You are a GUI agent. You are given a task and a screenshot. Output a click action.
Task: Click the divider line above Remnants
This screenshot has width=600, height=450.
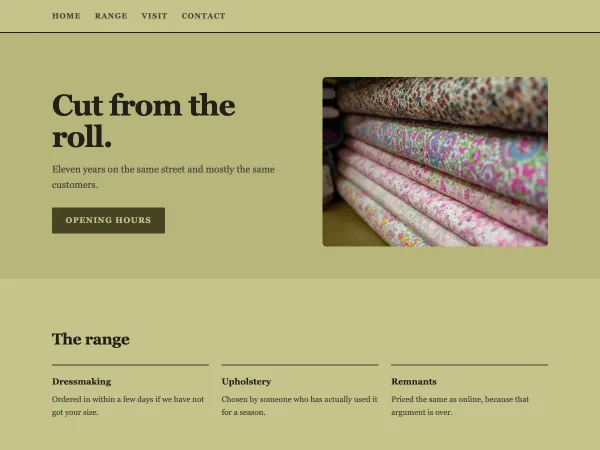click(x=470, y=365)
